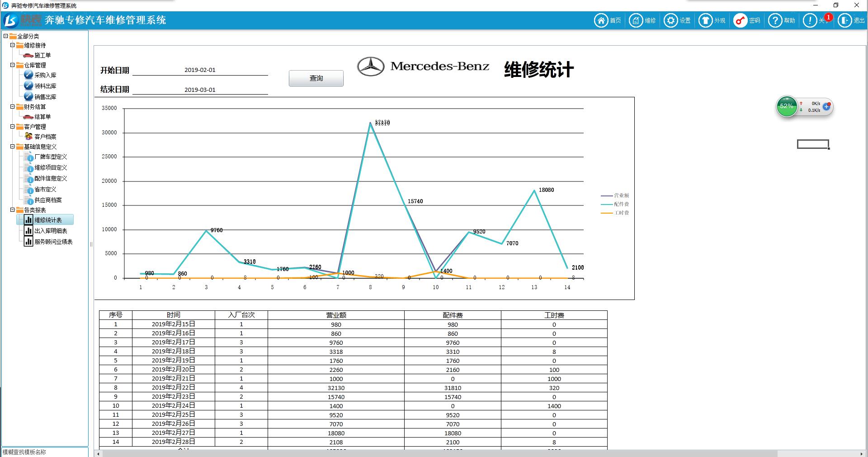Click 营业额 legend entry in chart
868x457 pixels.
(615, 195)
